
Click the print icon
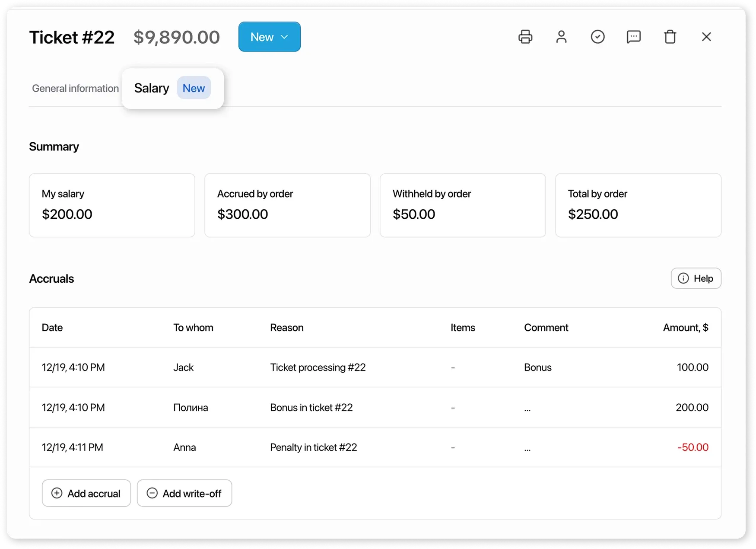click(525, 37)
